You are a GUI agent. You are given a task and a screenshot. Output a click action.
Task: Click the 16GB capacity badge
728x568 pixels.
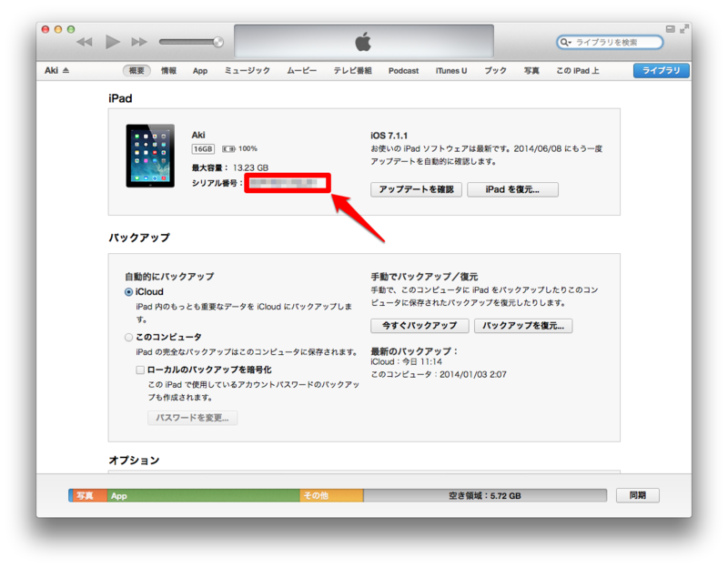(x=203, y=149)
